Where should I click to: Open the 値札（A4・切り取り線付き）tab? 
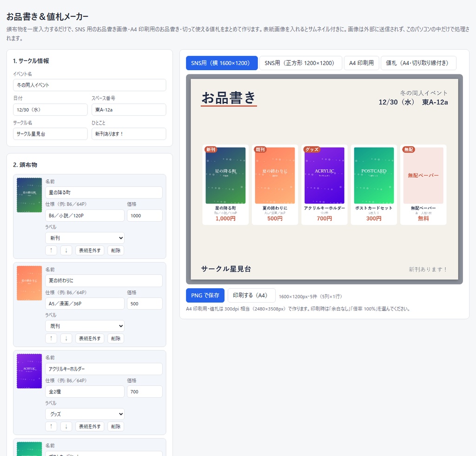click(418, 63)
